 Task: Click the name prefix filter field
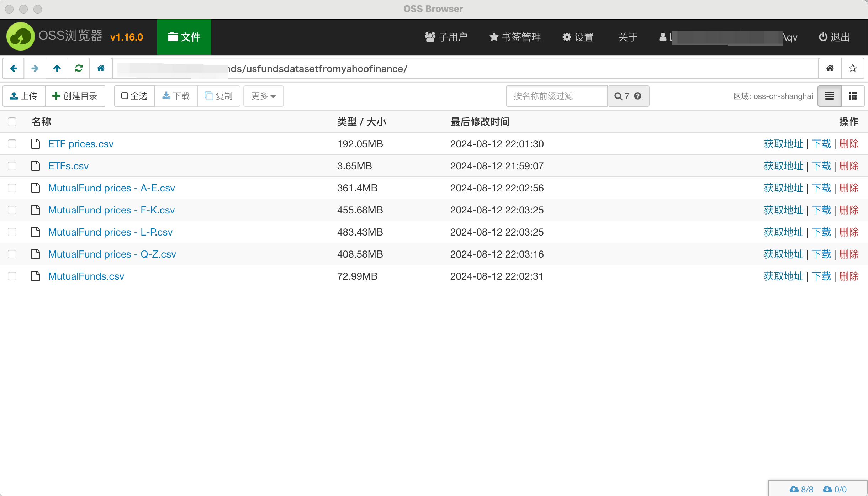click(x=556, y=96)
